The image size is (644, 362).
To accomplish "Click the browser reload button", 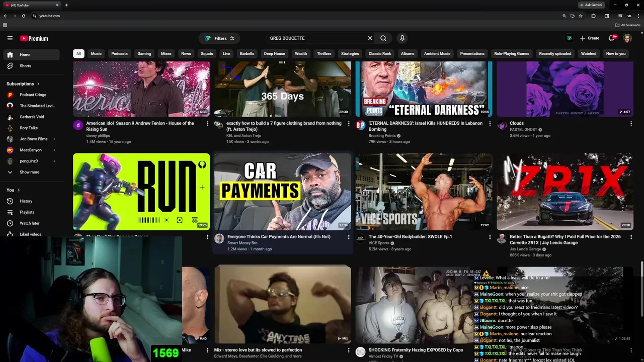I will tap(24, 16).
